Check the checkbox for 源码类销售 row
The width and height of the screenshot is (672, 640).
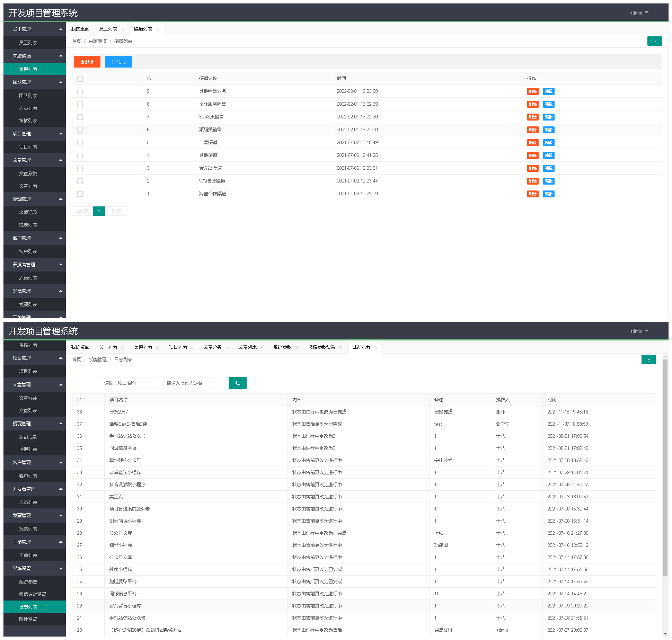click(80, 130)
